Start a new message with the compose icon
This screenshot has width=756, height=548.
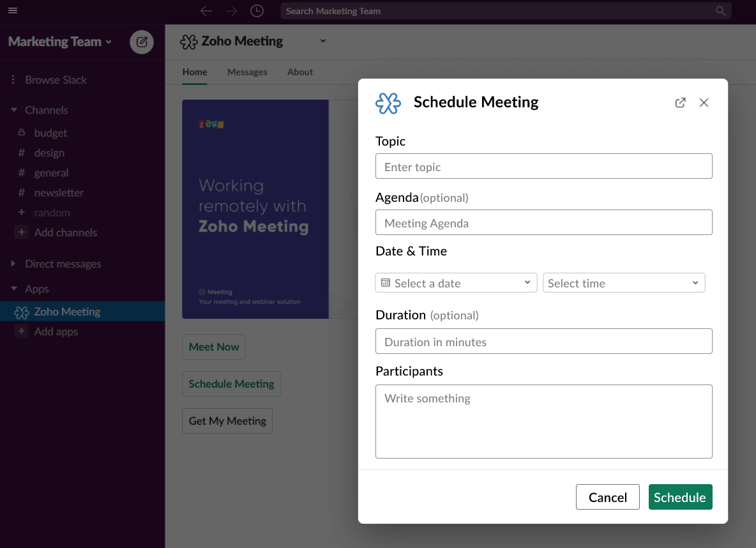(x=141, y=42)
